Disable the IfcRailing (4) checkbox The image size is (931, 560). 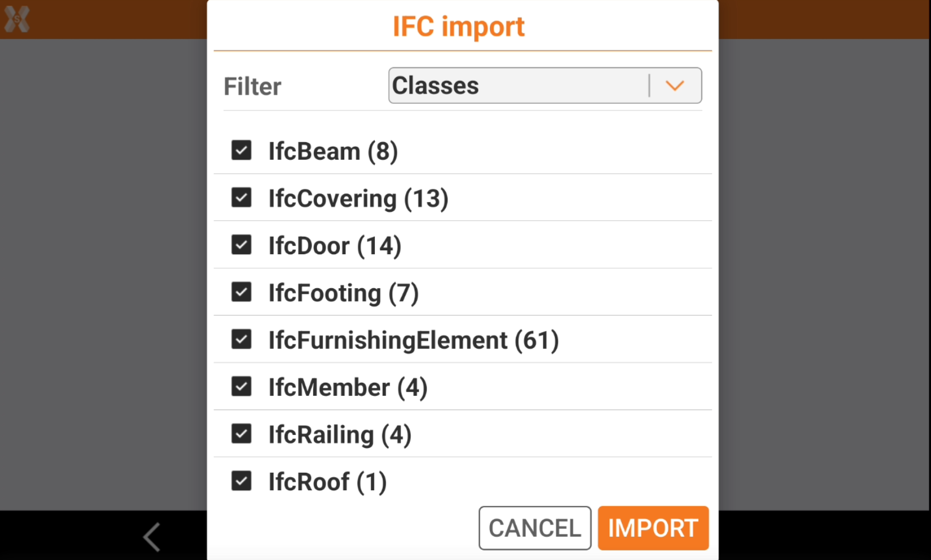pyautogui.click(x=241, y=434)
